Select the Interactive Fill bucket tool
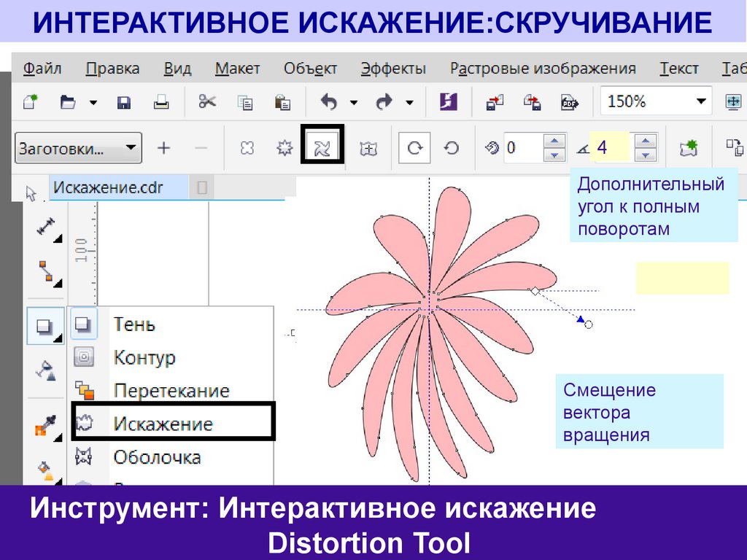The width and height of the screenshot is (747, 560). point(47,470)
